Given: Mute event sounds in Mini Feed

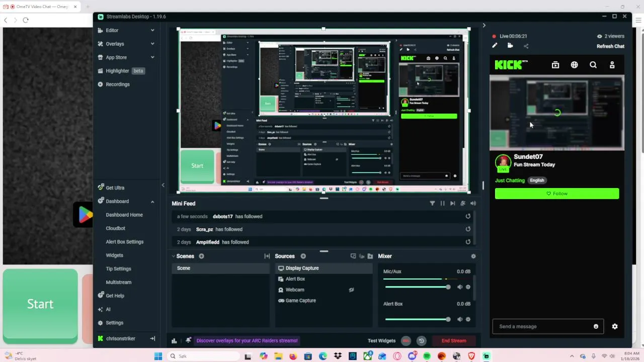Looking at the screenshot, I should pos(463,203).
